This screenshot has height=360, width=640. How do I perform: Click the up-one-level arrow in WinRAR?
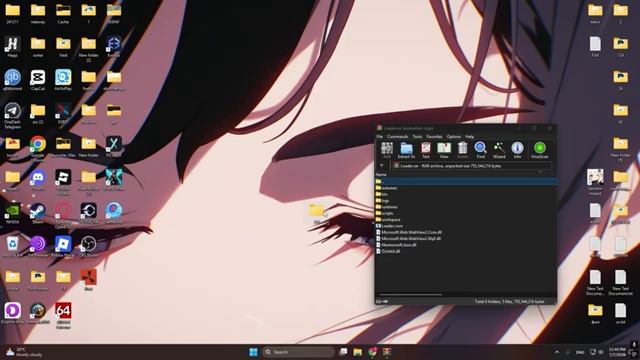(382, 166)
